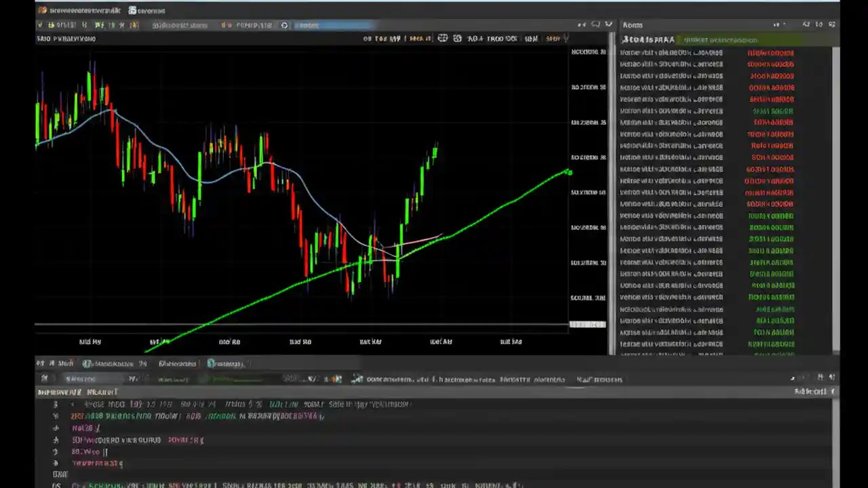The width and height of the screenshot is (868, 488).
Task: Switch to the Scanner tab below the chart
Action: tap(177, 363)
